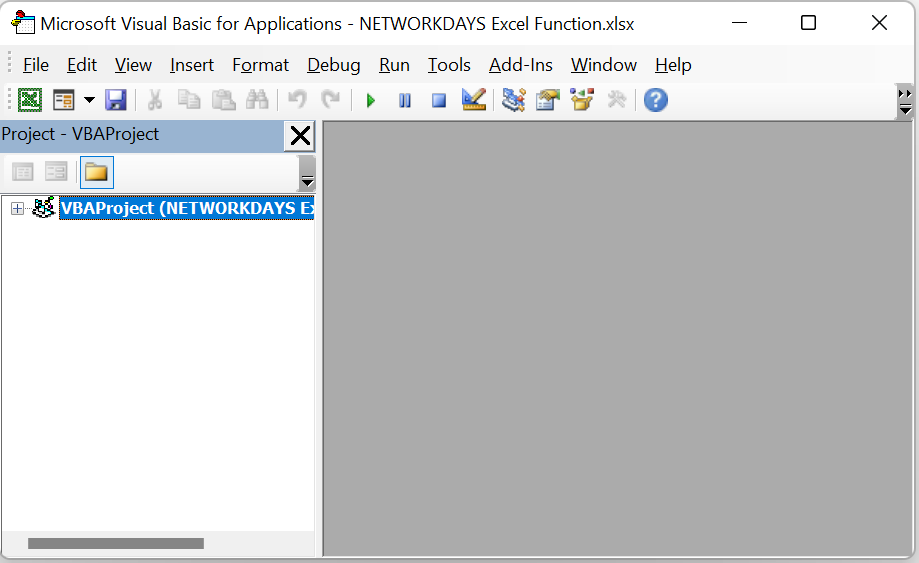Click the Copy icon in the toolbar
The height and width of the screenshot is (563, 919).
189,100
